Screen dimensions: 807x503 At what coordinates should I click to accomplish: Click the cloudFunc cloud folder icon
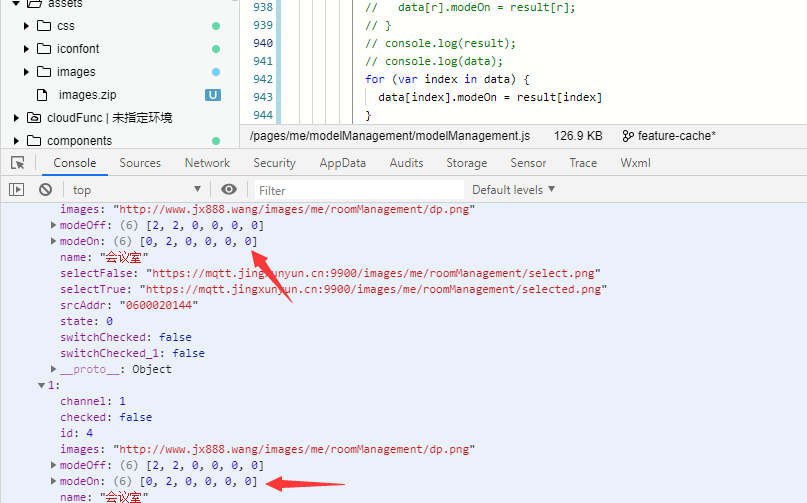tap(34, 118)
